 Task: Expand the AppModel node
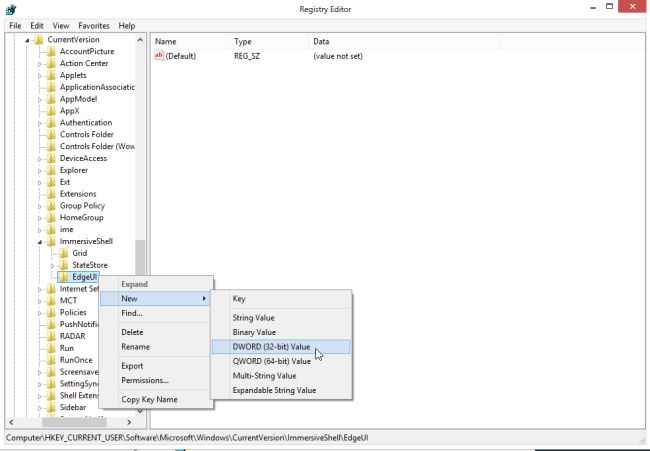pos(40,100)
